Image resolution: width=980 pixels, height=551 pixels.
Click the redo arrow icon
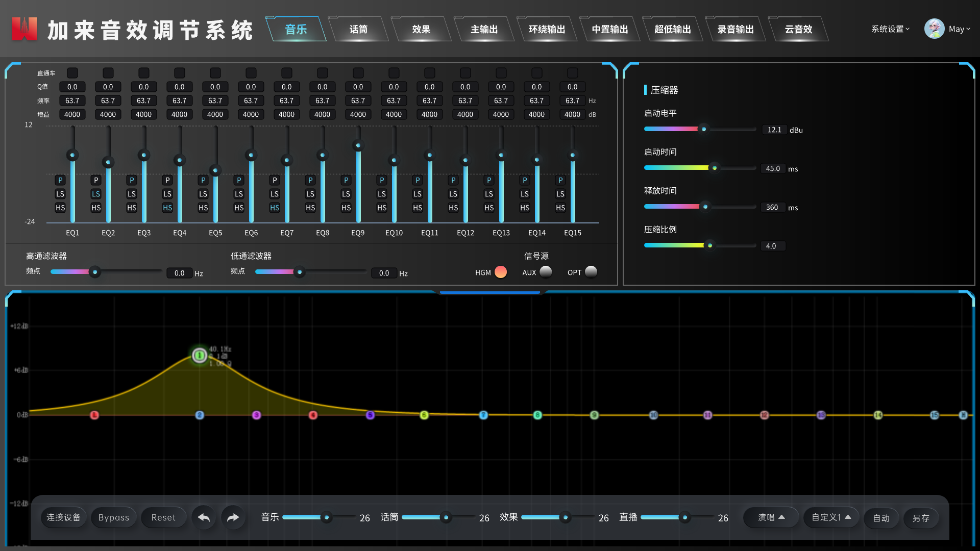(234, 517)
